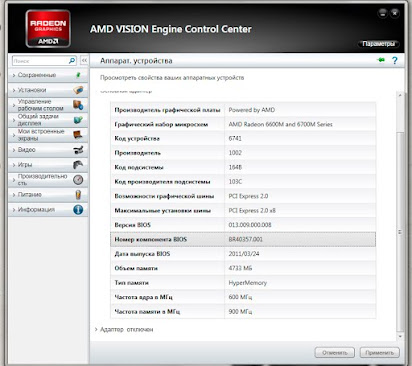Minimize the Control Center window
412x366 pixels.
click(382, 14)
